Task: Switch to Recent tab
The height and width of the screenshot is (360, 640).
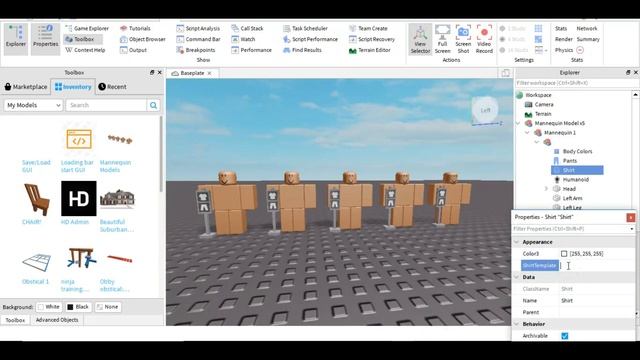Action: 112,87
